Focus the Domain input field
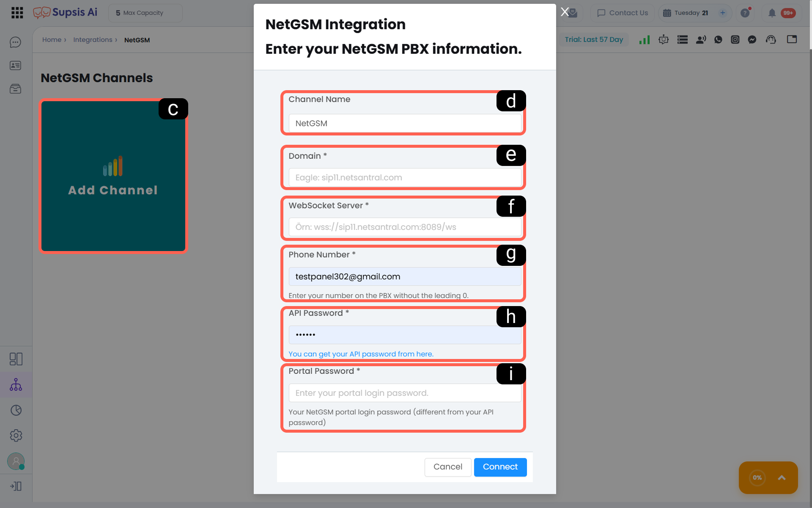This screenshot has width=812, height=508. 405,178
